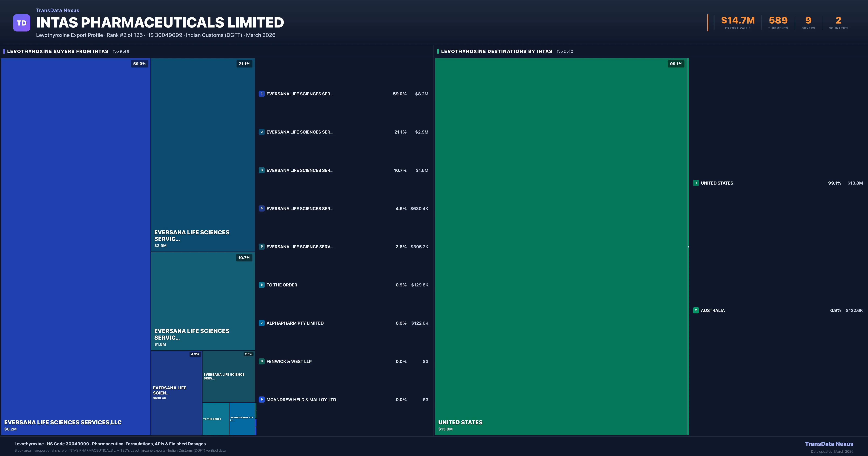The width and height of the screenshot is (868, 456).
Task: Click rank badge 7 beside ALPHAPHARM PTY LIMITED
Action: (261, 323)
